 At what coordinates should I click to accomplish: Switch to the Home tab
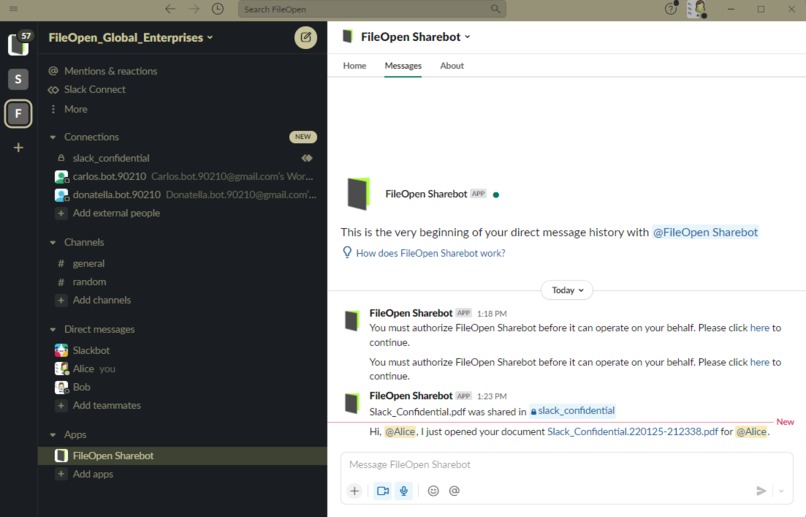[x=355, y=66]
